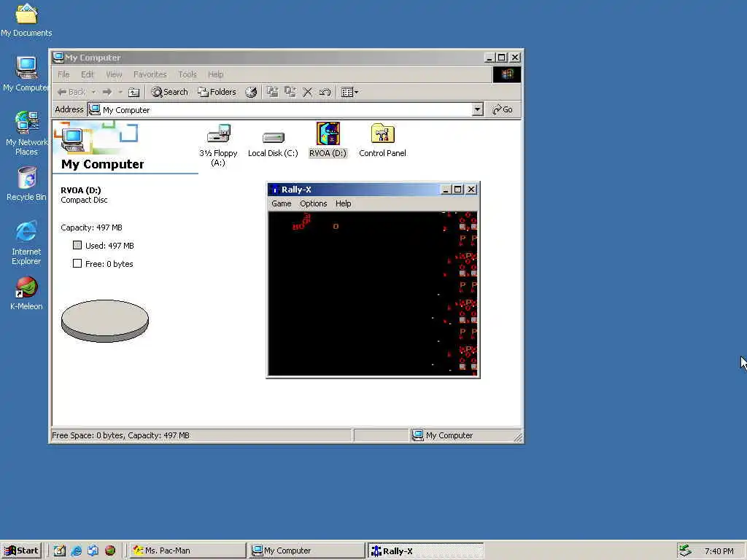
Task: Click the Rally-X game play area
Action: tap(373, 294)
